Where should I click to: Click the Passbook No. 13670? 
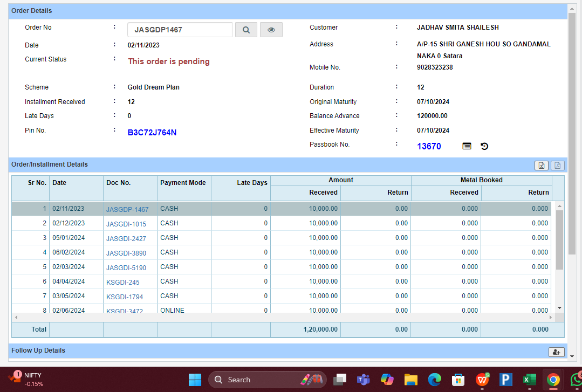pyautogui.click(x=429, y=146)
